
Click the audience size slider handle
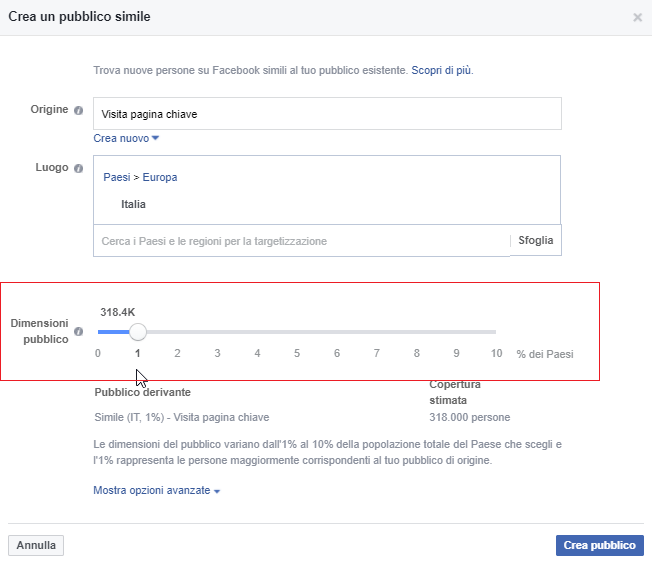pyautogui.click(x=138, y=332)
